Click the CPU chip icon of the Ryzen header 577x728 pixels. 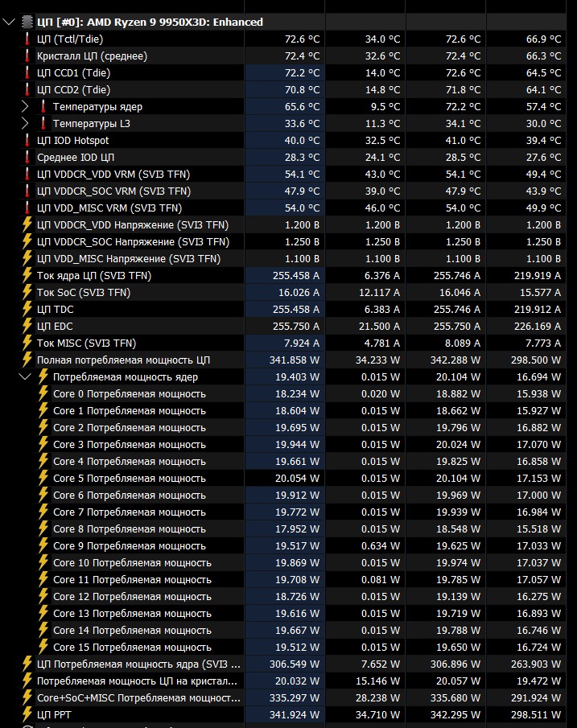(28, 22)
